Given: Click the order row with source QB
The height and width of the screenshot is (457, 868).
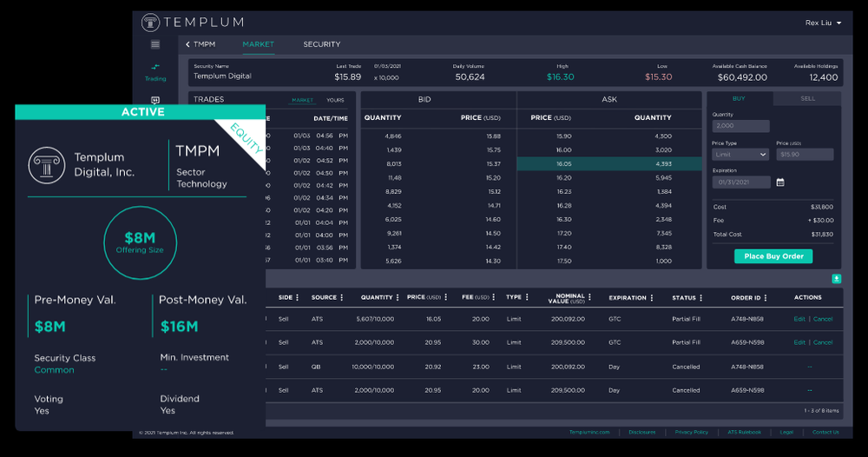Looking at the screenshot, I should point(554,367).
